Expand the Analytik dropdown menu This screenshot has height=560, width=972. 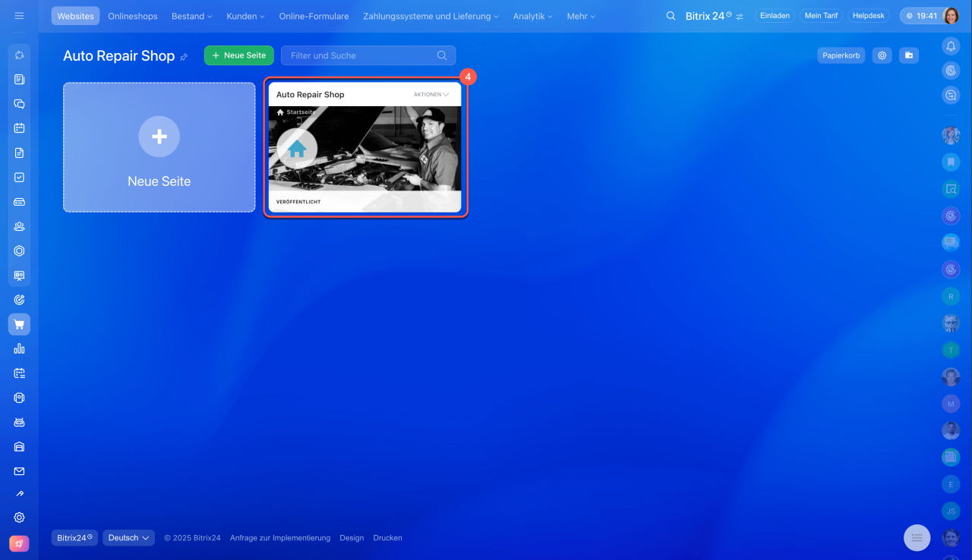[x=533, y=16]
